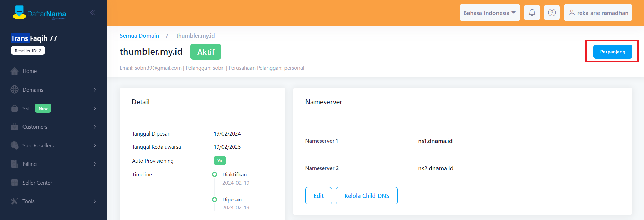Click the nameserver Edit button
Viewport: 644px width, 220px height.
pyautogui.click(x=319, y=195)
